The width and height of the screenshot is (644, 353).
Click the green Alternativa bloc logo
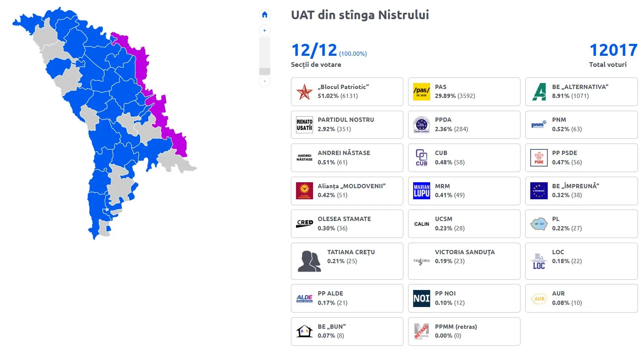tap(539, 92)
